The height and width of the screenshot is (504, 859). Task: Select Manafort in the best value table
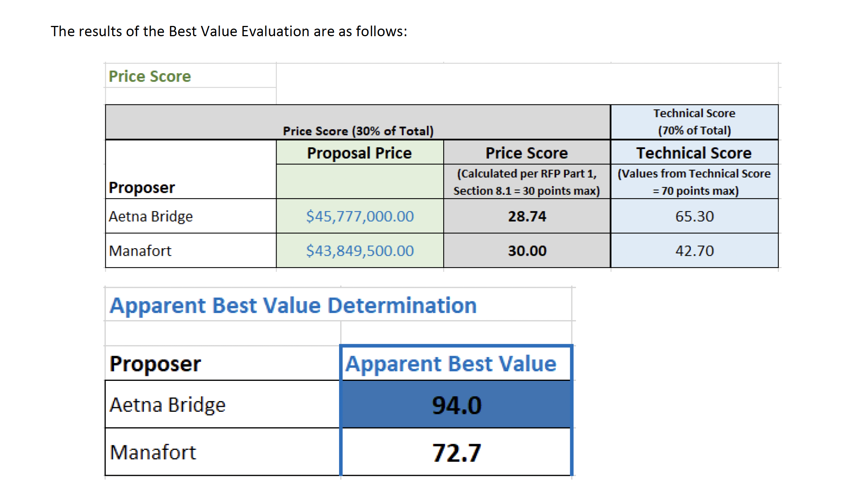point(153,453)
